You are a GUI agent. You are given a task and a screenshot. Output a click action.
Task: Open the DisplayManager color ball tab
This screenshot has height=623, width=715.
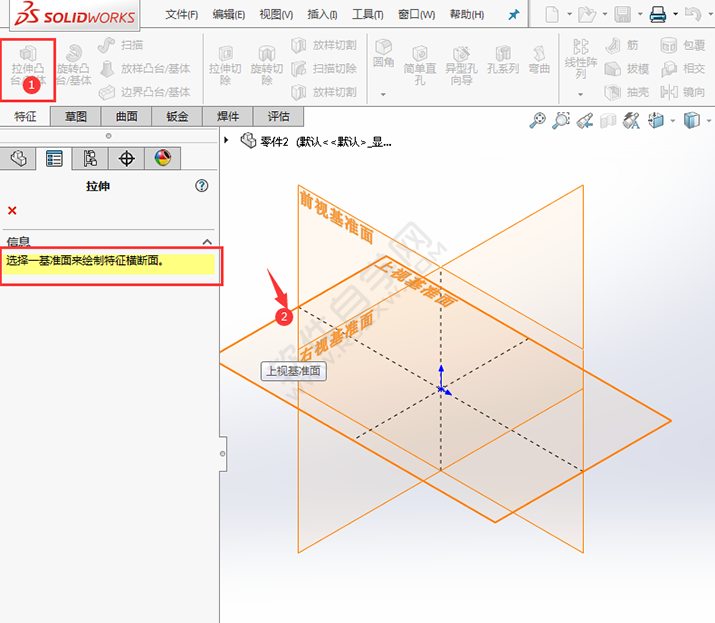click(x=163, y=159)
